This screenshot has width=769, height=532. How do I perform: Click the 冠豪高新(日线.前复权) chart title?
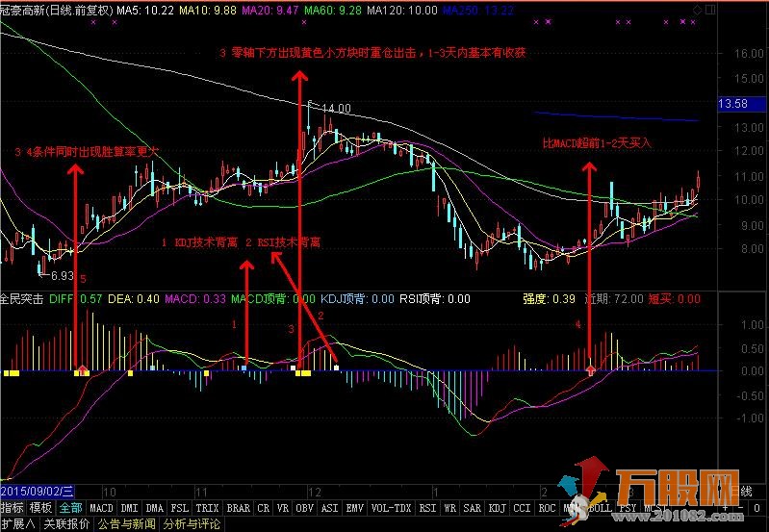57,10
